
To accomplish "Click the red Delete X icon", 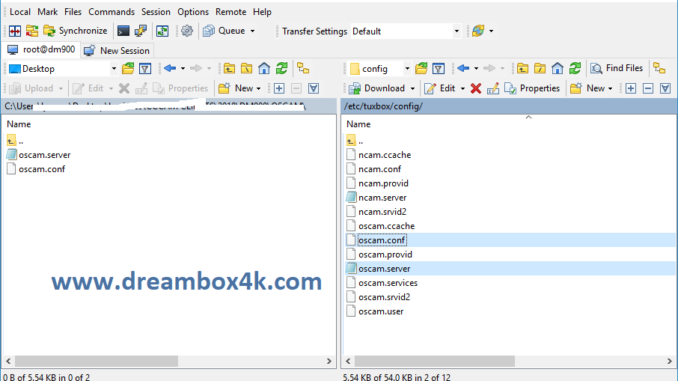I will pyautogui.click(x=476, y=88).
